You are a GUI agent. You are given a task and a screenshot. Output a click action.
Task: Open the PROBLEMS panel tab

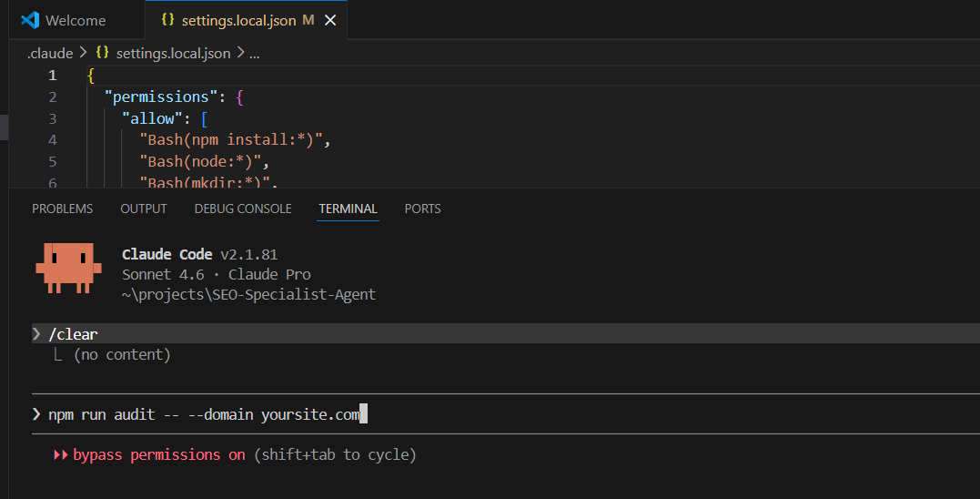63,209
